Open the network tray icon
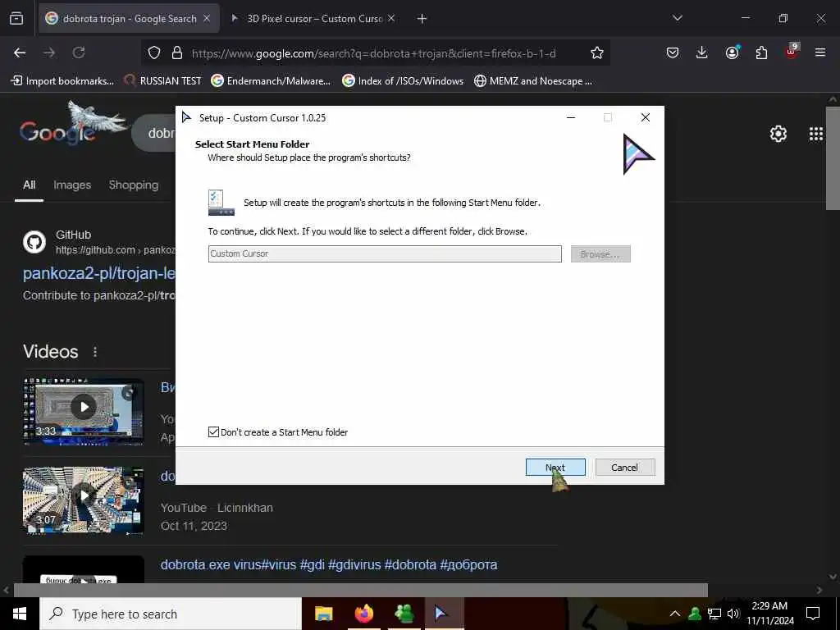Screen dimensions: 840x630 click(714, 614)
